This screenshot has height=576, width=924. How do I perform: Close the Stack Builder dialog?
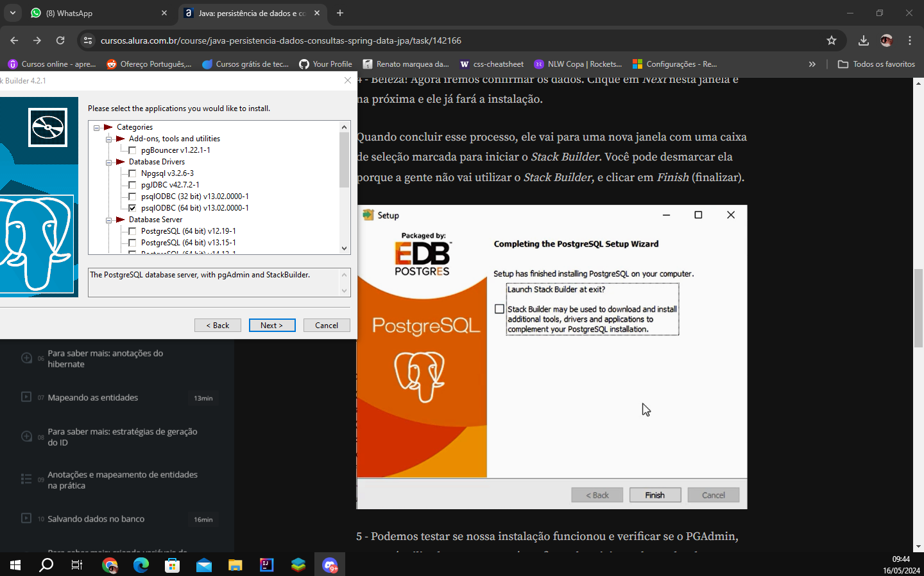(348, 80)
